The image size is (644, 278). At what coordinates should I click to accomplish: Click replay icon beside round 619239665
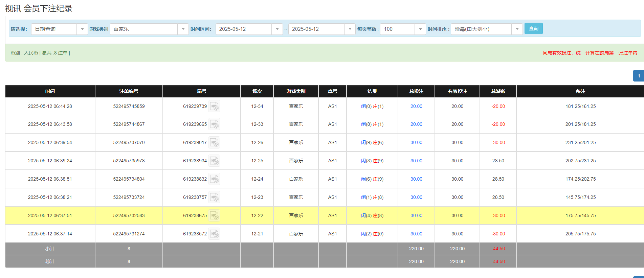214,124
